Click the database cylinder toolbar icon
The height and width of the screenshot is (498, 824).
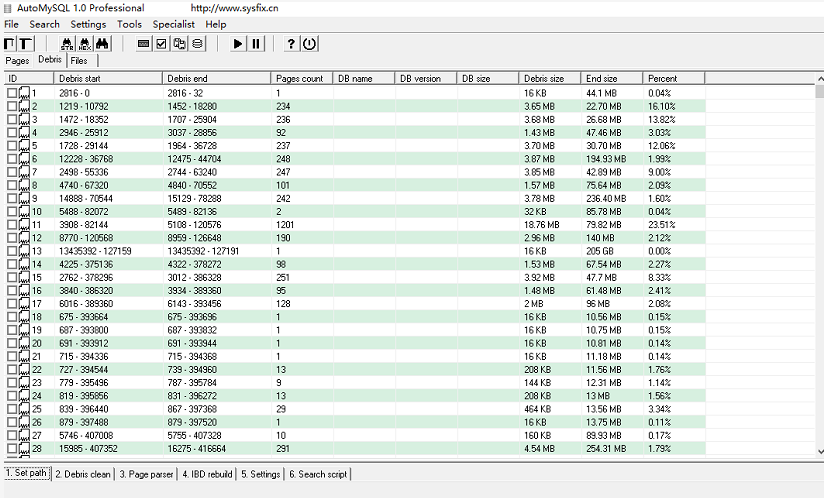[x=198, y=44]
